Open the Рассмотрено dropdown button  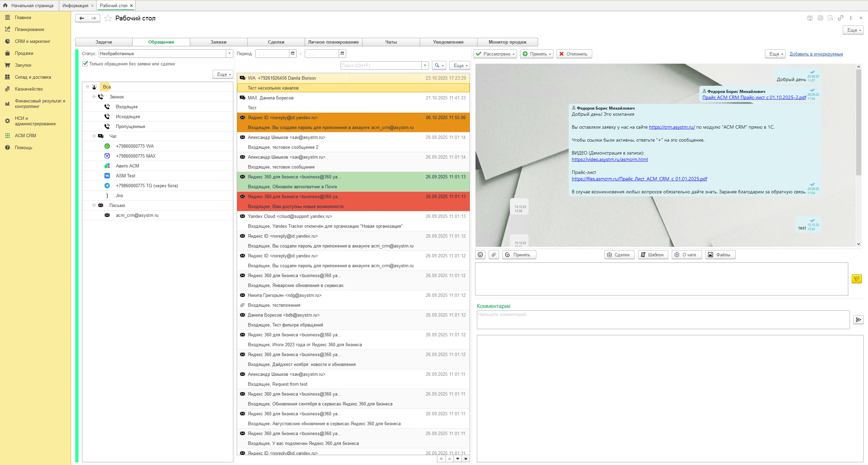click(x=495, y=54)
